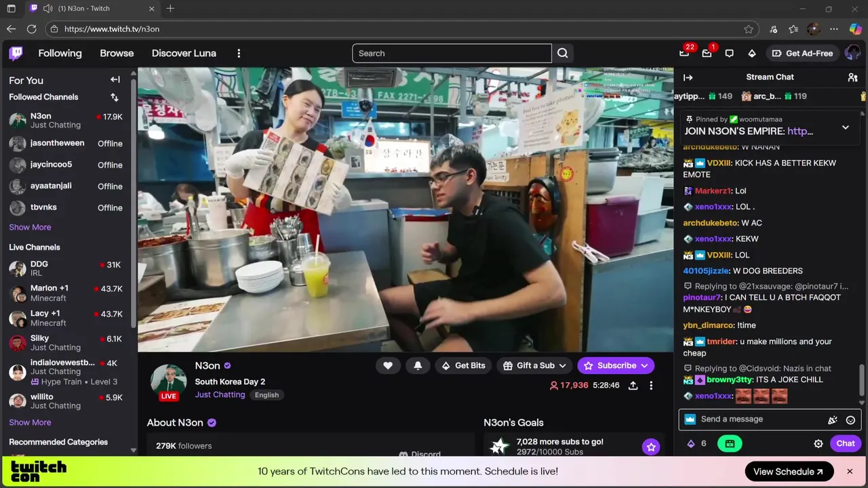Open jasontheween offline channel
The image size is (868, 488).
[66, 144]
